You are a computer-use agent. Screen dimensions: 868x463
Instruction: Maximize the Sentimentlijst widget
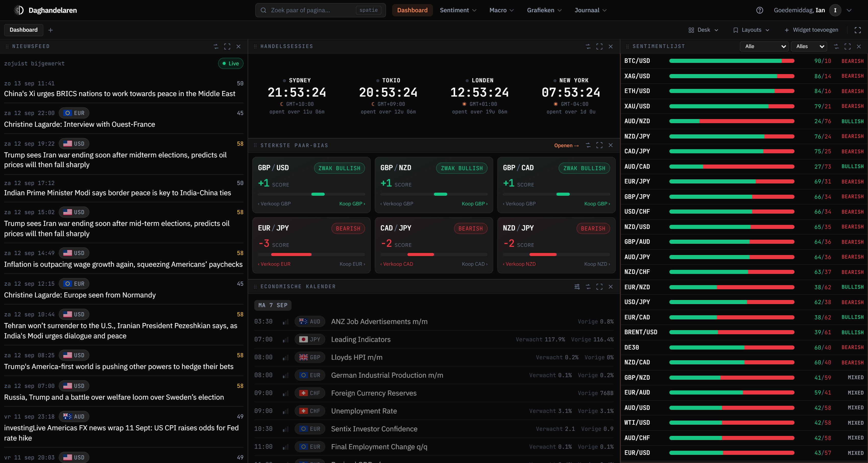847,47
